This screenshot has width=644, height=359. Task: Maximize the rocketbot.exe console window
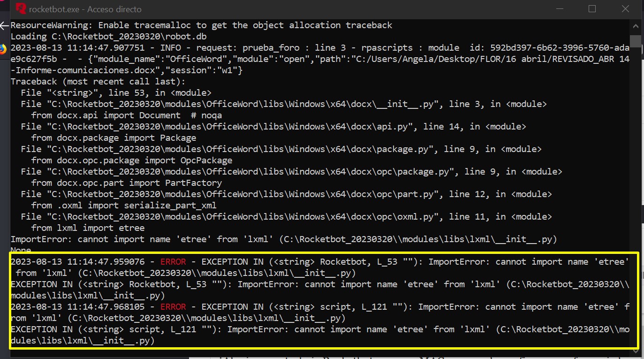coord(592,9)
